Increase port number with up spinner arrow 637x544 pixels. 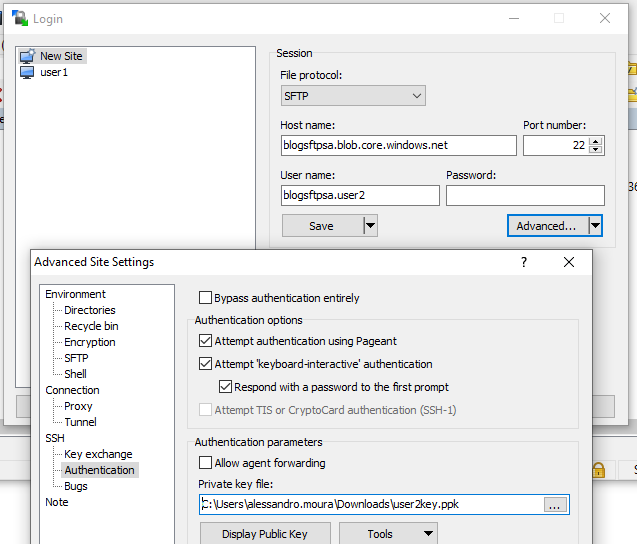pyautogui.click(x=596, y=141)
